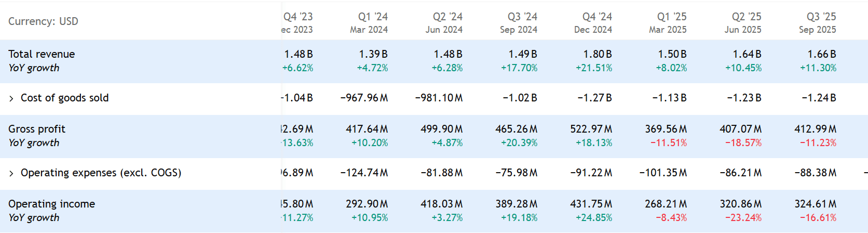The height and width of the screenshot is (233, 868).
Task: Select the Q1 '25 column header
Action: pyautogui.click(x=669, y=23)
